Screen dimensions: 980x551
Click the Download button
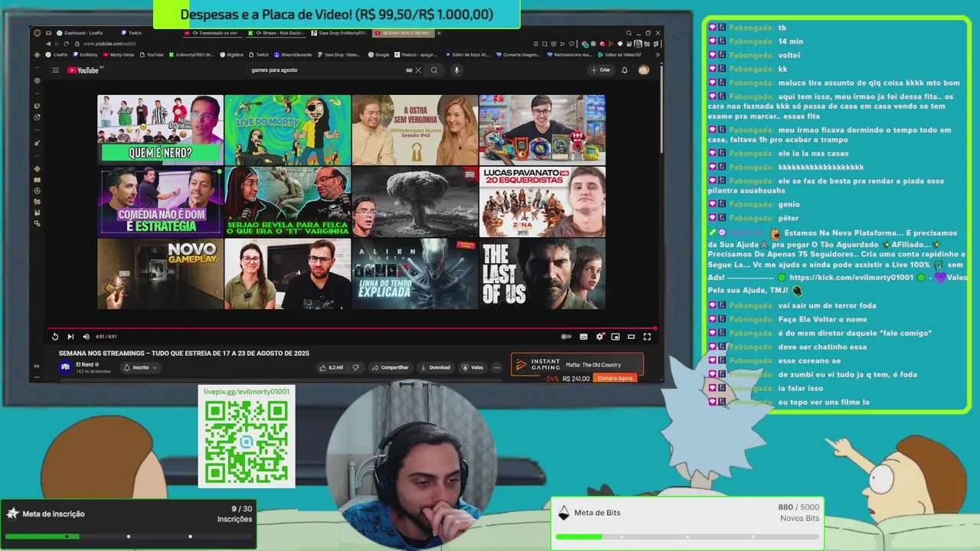point(436,367)
